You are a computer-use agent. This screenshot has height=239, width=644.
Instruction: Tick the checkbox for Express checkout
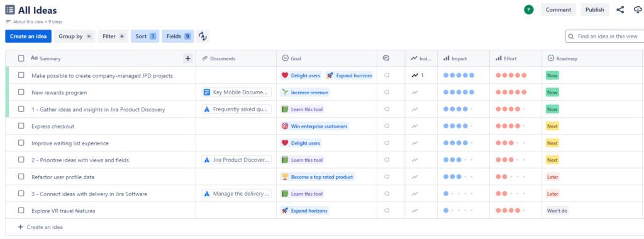[x=21, y=126]
